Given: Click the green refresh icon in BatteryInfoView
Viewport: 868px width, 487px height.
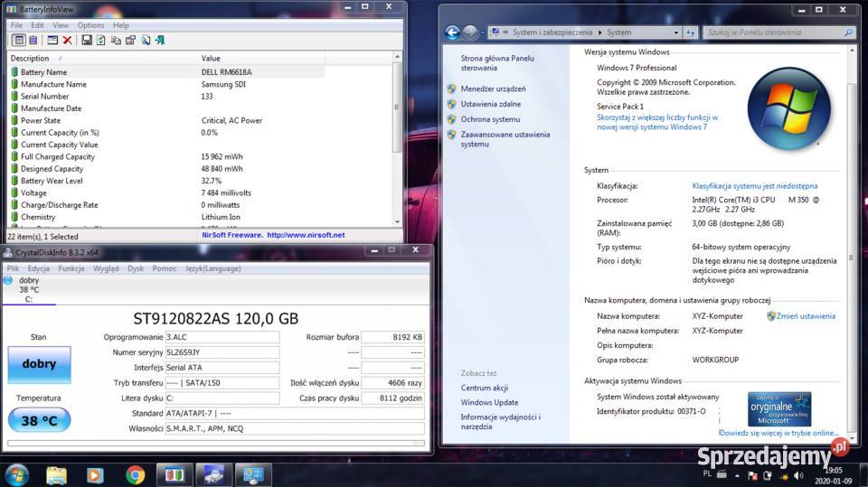Looking at the screenshot, I should click(100, 40).
